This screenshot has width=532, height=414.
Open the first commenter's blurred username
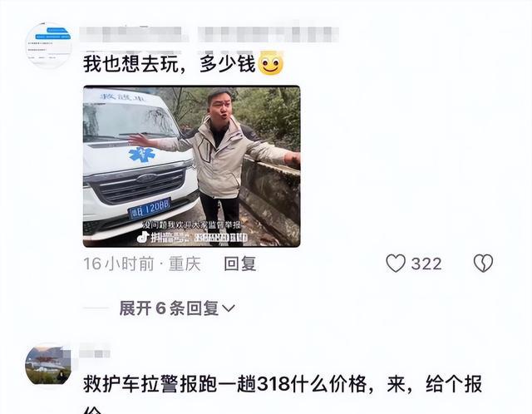click(x=209, y=35)
